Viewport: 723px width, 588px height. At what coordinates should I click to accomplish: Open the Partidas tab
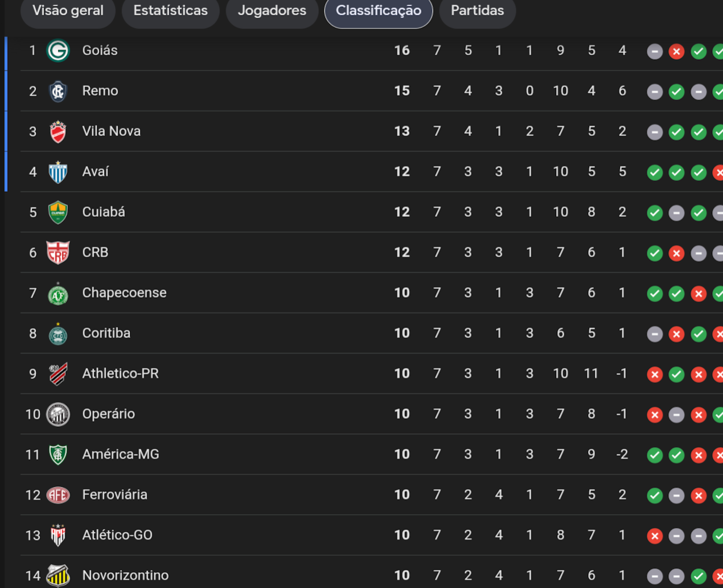point(477,11)
